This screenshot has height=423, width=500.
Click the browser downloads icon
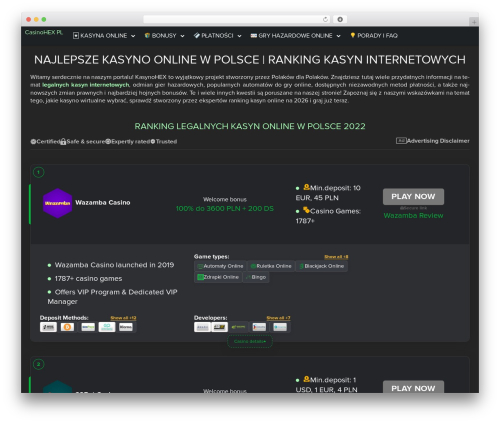[x=340, y=19]
